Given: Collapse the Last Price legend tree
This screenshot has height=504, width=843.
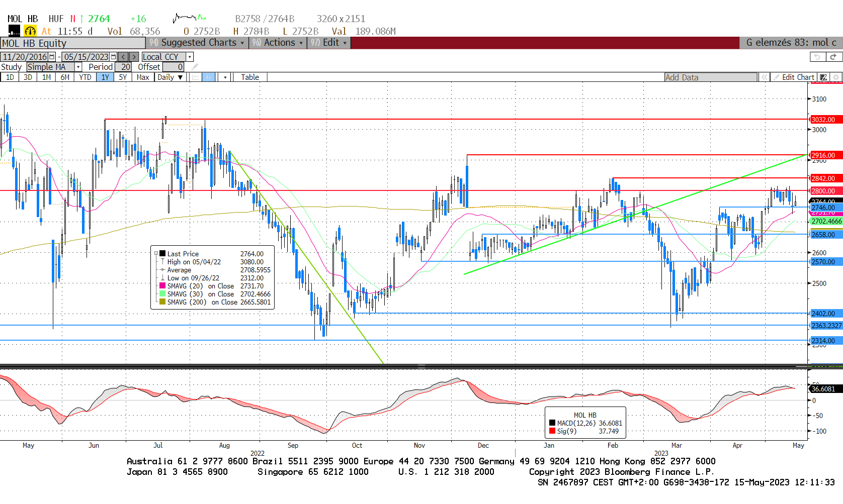Looking at the screenshot, I should point(156,254).
